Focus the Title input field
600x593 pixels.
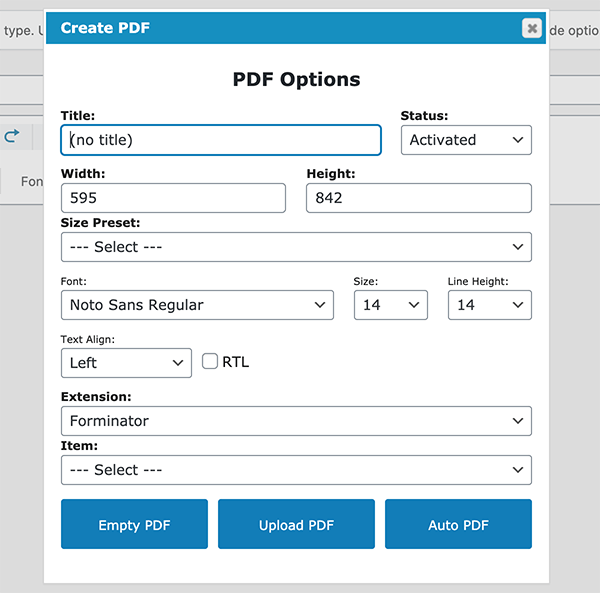[221, 140]
